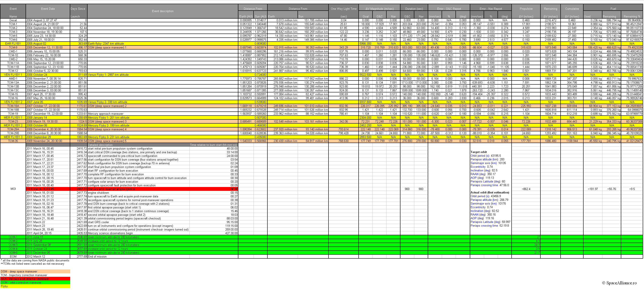Click the MER FLYBY 3 row label
Image resolution: width=644 pixels, height=290 pixels.
point(13,137)
